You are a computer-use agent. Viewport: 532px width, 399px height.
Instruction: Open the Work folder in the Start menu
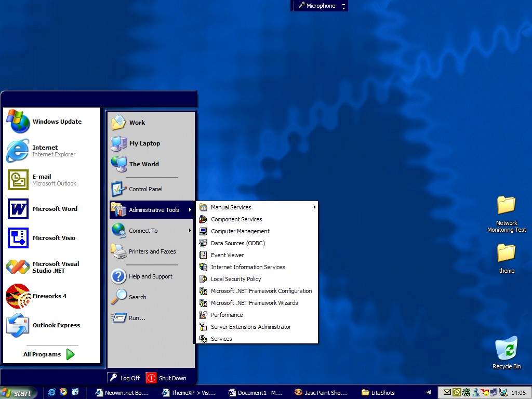[x=151, y=123]
